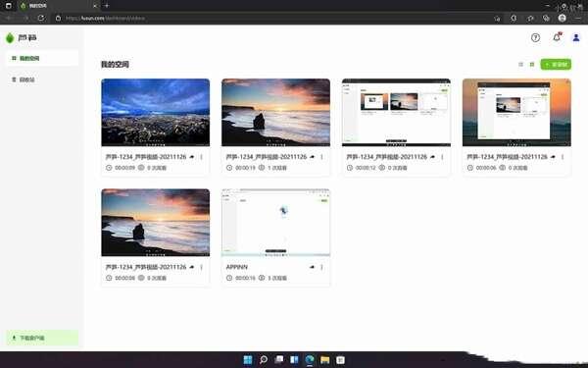
Task: Open Windows Start menu in taskbar
Action: [x=248, y=360]
